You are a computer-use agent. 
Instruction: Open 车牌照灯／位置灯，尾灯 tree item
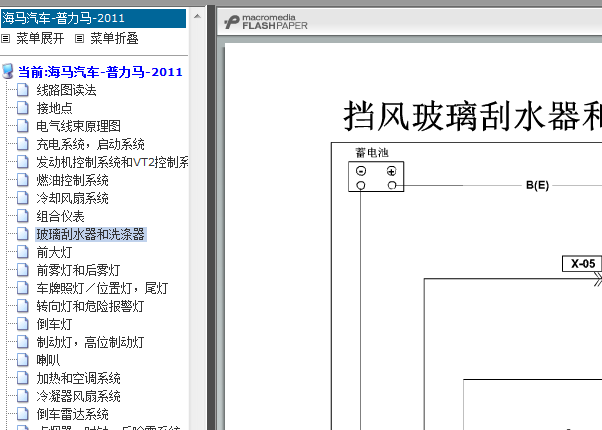point(102,288)
